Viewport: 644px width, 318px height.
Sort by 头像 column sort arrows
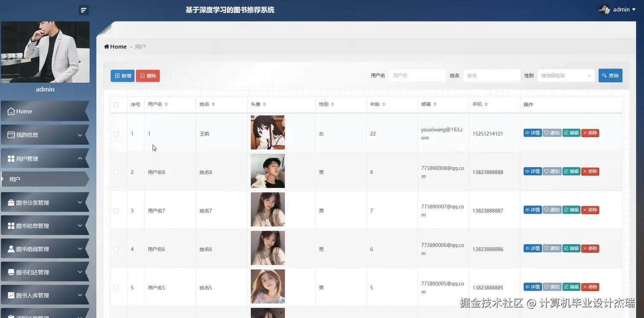pyautogui.click(x=264, y=104)
